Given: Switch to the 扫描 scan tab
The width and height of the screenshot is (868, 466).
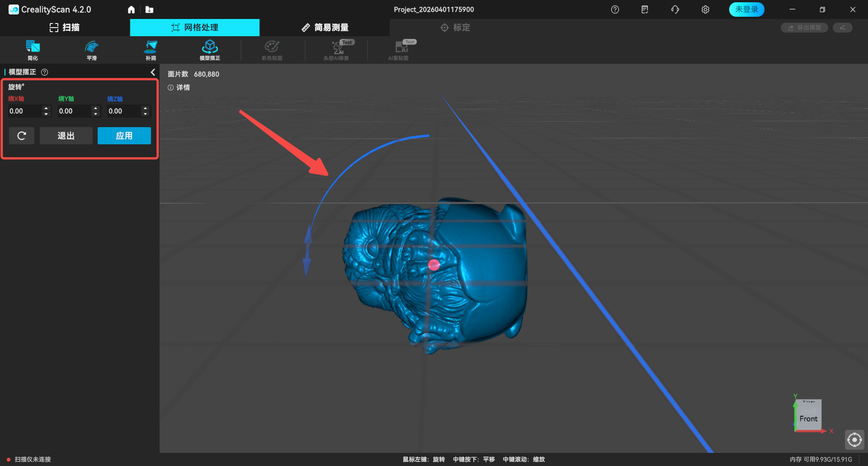Looking at the screenshot, I should (65, 28).
